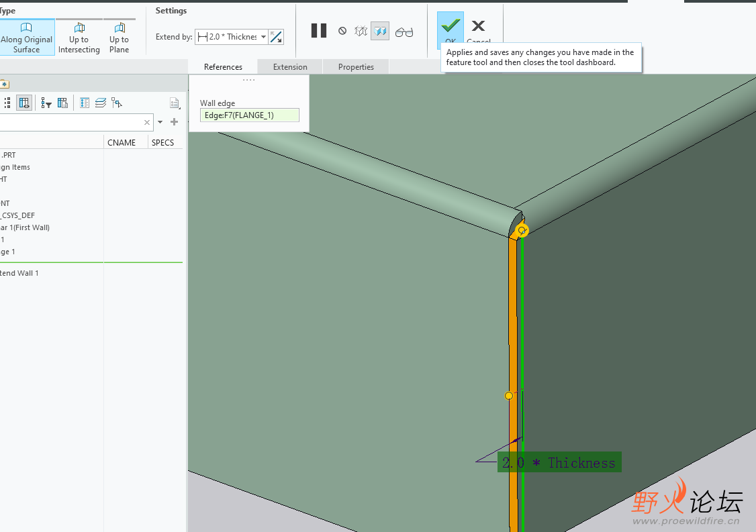Click the tree selection options icon
Image resolution: width=756 pixels, height=532 pixels.
(117, 103)
